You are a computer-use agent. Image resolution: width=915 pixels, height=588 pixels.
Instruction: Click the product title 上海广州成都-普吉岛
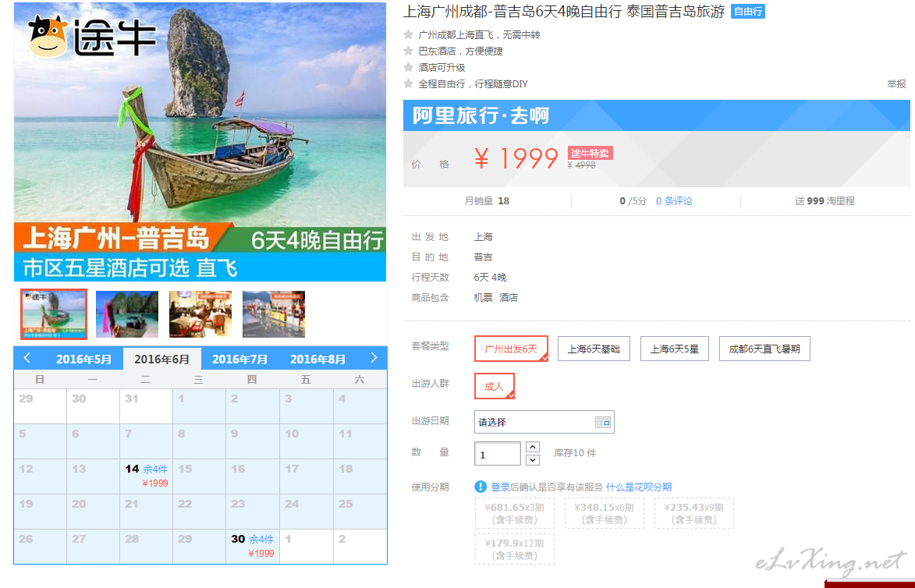564,11
